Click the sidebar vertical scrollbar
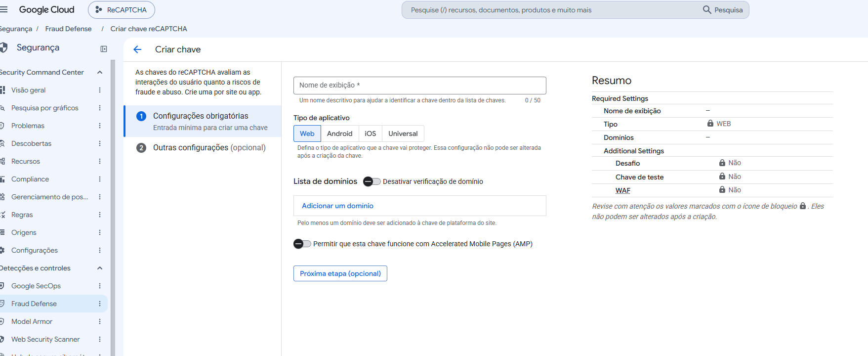 click(x=113, y=208)
